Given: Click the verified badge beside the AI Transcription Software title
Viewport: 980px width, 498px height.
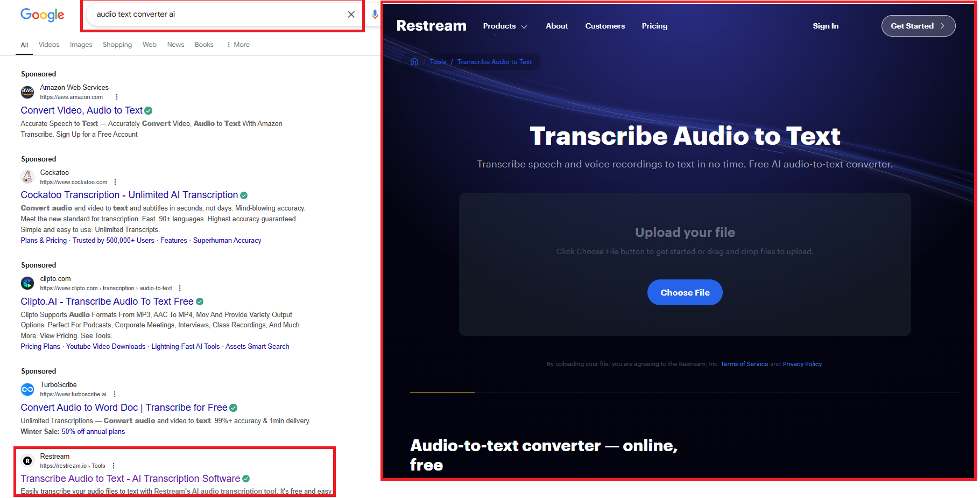Looking at the screenshot, I should click(246, 479).
